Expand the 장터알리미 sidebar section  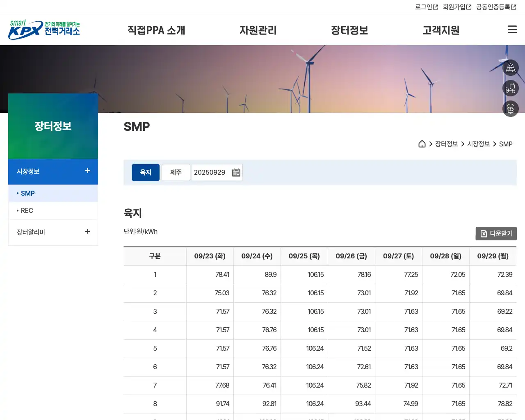pyautogui.click(x=87, y=231)
